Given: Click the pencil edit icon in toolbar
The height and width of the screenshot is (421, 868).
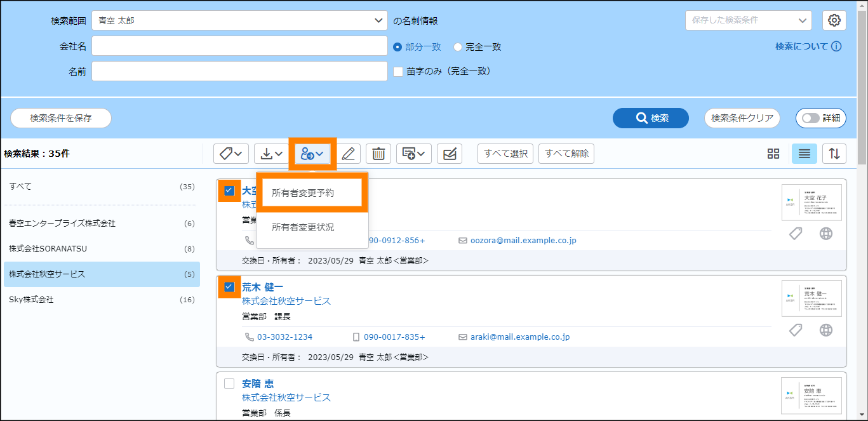Looking at the screenshot, I should point(348,154).
